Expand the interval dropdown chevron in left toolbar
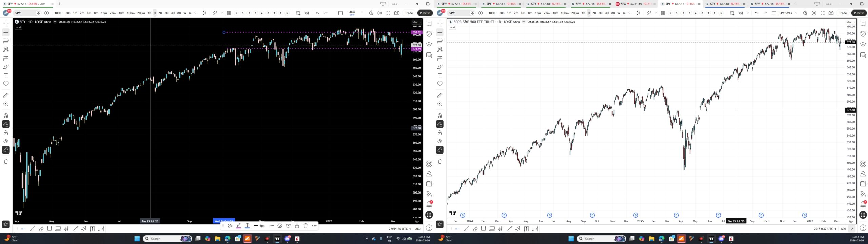Image resolution: width=868 pixels, height=244 pixels. [x=195, y=13]
